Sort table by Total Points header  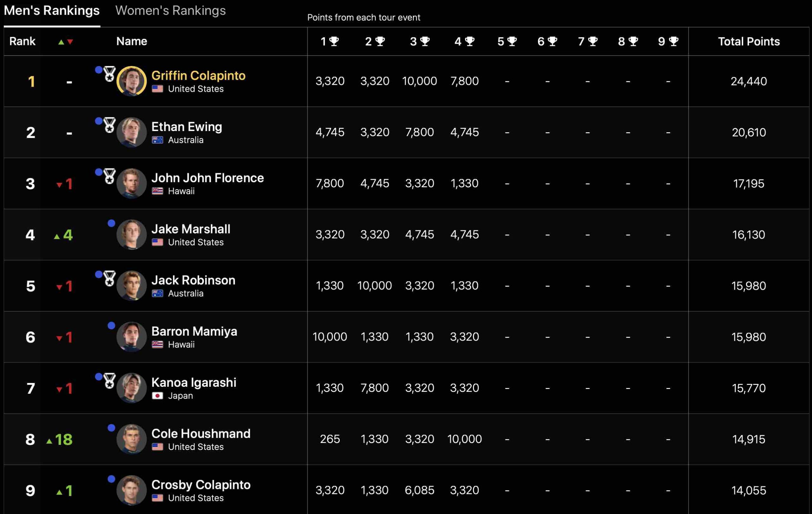pyautogui.click(x=749, y=41)
